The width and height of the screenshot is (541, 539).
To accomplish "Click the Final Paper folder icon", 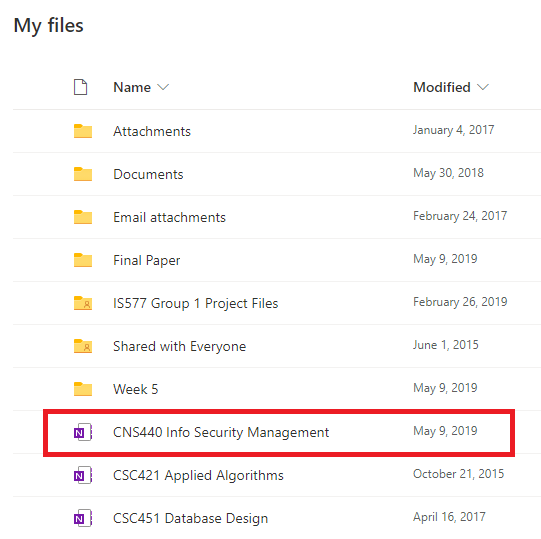I will point(83,260).
